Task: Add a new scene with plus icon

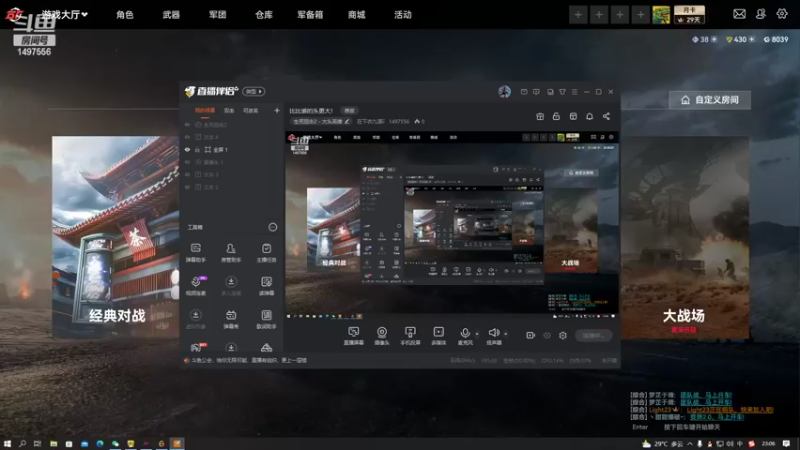Action: coord(277,110)
